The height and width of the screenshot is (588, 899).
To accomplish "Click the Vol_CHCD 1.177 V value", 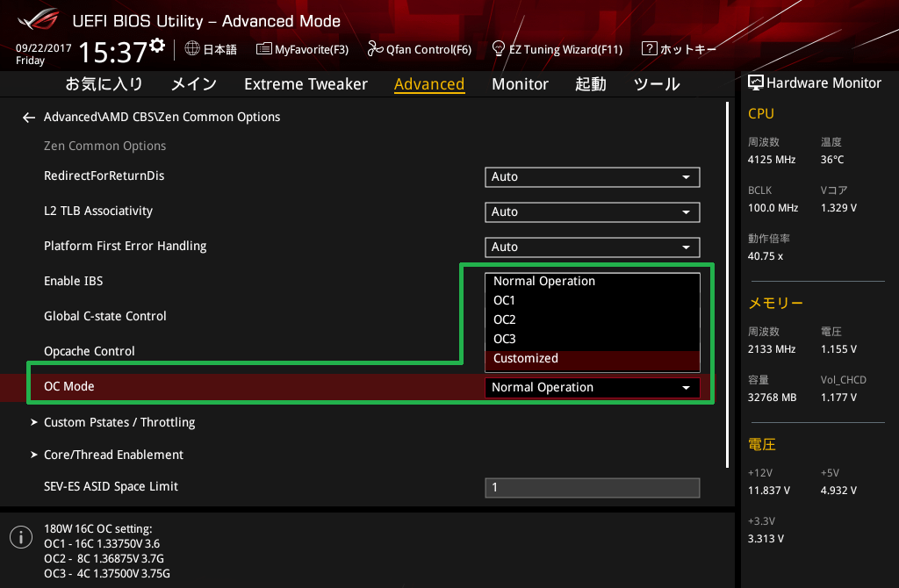I will tap(838, 398).
